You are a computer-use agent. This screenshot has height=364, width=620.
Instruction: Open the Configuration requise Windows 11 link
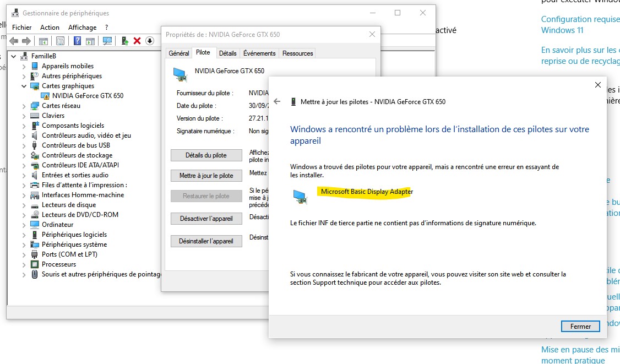click(580, 25)
